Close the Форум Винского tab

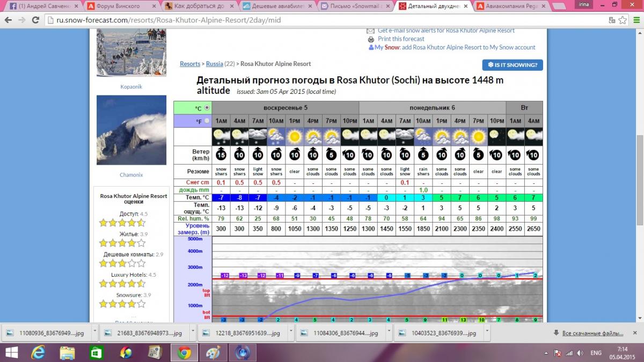[154, 6]
